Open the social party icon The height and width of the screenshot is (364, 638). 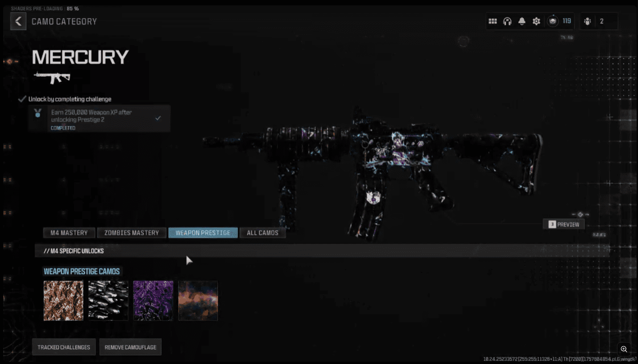point(588,21)
